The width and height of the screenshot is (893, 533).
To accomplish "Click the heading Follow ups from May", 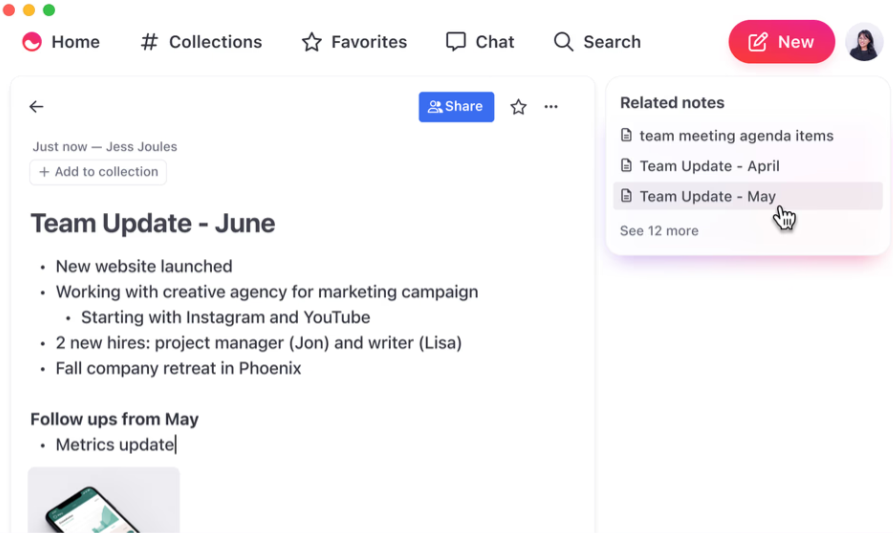I will 114,419.
